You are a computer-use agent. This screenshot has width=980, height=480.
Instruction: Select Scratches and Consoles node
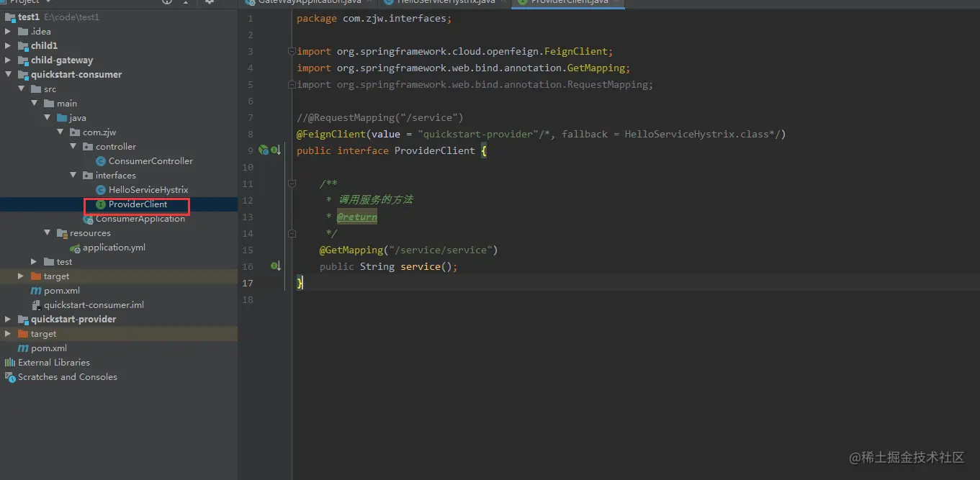pyautogui.click(x=68, y=377)
